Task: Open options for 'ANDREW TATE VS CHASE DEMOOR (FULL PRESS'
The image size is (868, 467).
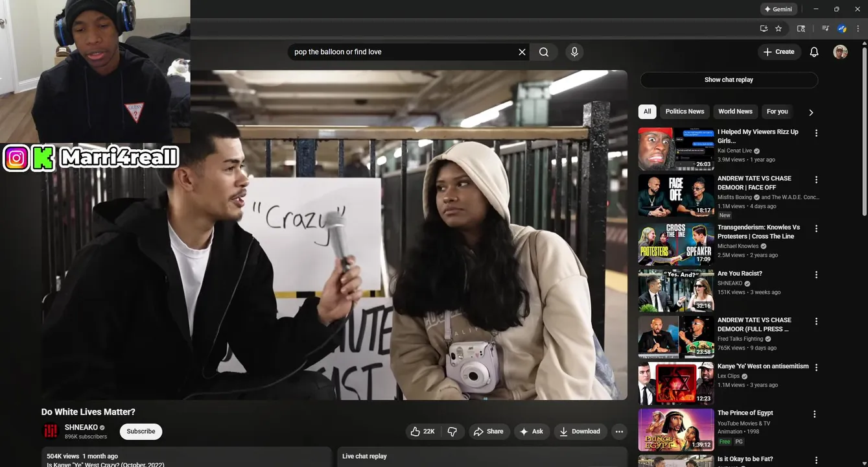Action: [816, 321]
